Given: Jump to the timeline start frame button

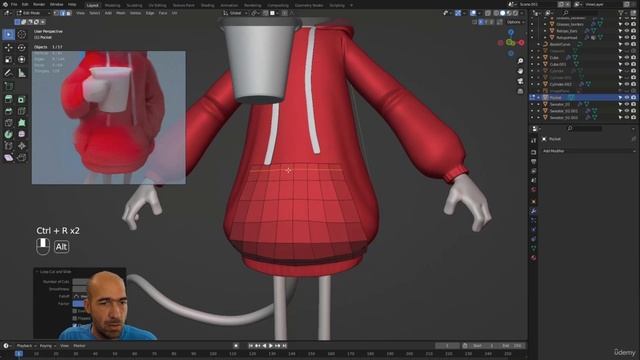Looking at the screenshot, I should (x=251, y=346).
